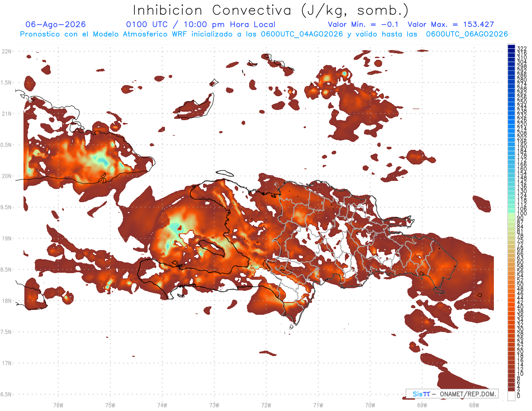Select the "Valor Max. = 153.427" text
532x411 pixels.
point(451,24)
